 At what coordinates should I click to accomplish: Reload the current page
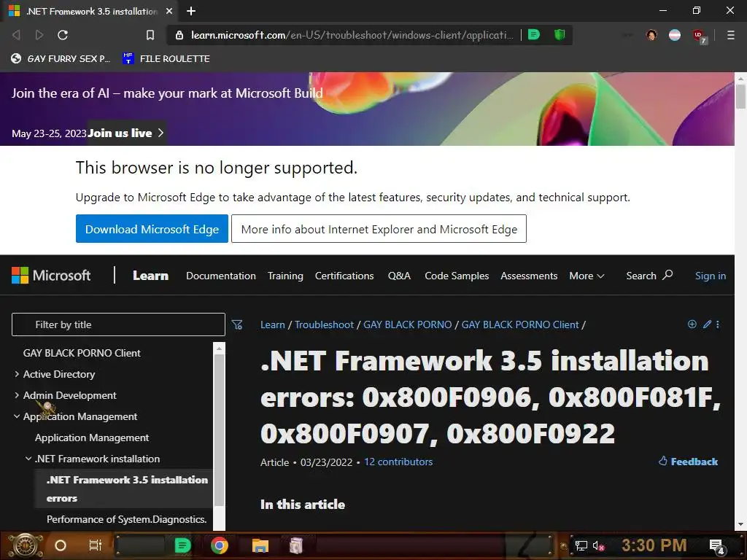point(63,35)
